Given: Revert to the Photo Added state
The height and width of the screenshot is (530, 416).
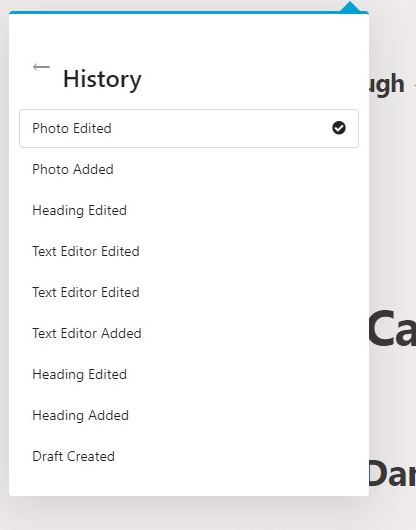Looking at the screenshot, I should click(189, 169).
